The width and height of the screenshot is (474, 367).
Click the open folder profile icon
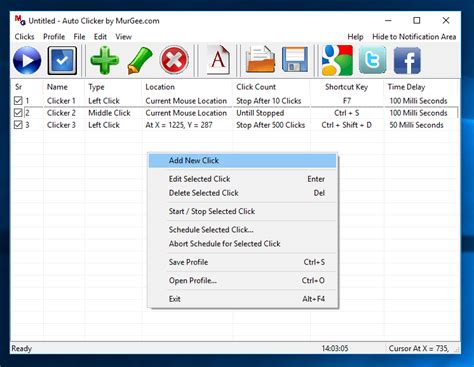tap(260, 59)
